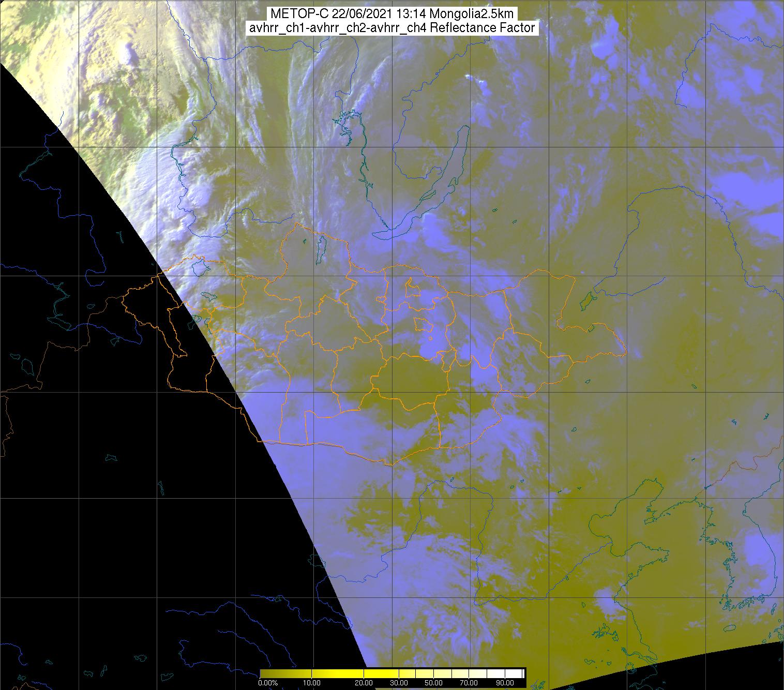Click the METOP-C date title label
This screenshot has height=690, width=784.
tap(391, 14)
